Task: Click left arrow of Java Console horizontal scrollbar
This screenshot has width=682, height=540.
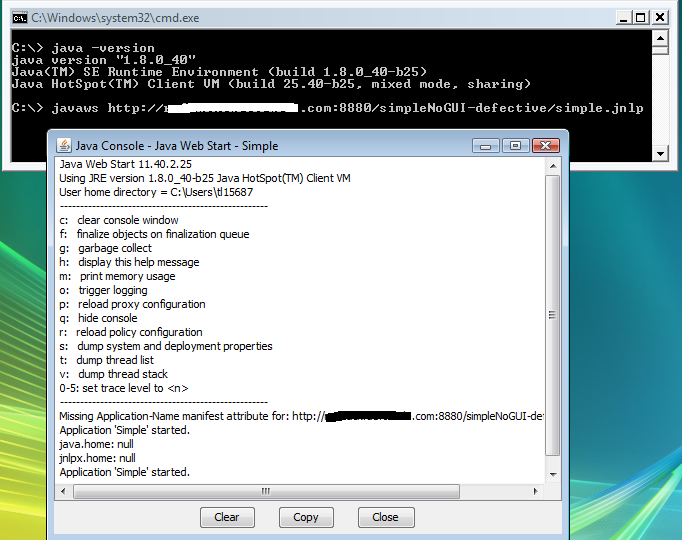Action: coord(63,491)
